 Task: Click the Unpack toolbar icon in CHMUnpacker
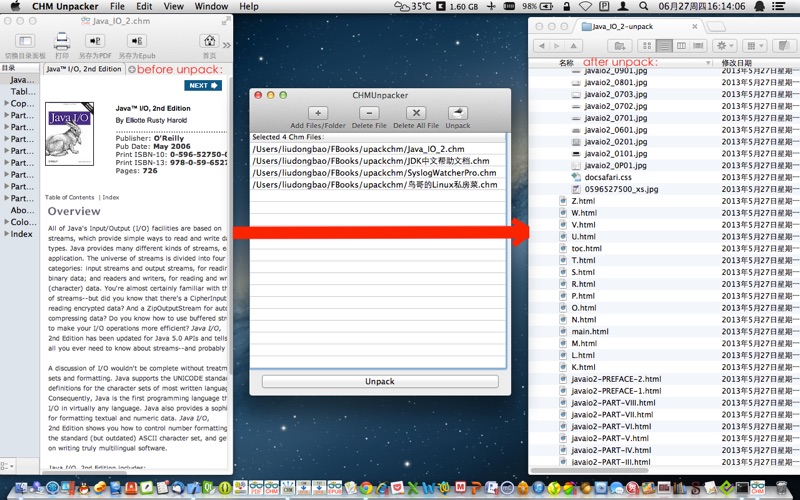click(x=458, y=113)
